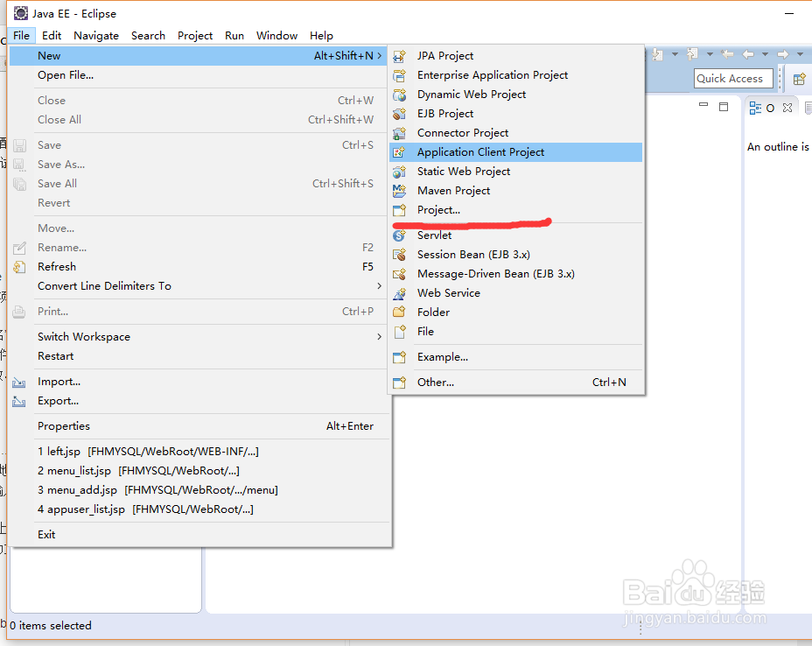Open the Project menu

tap(195, 36)
